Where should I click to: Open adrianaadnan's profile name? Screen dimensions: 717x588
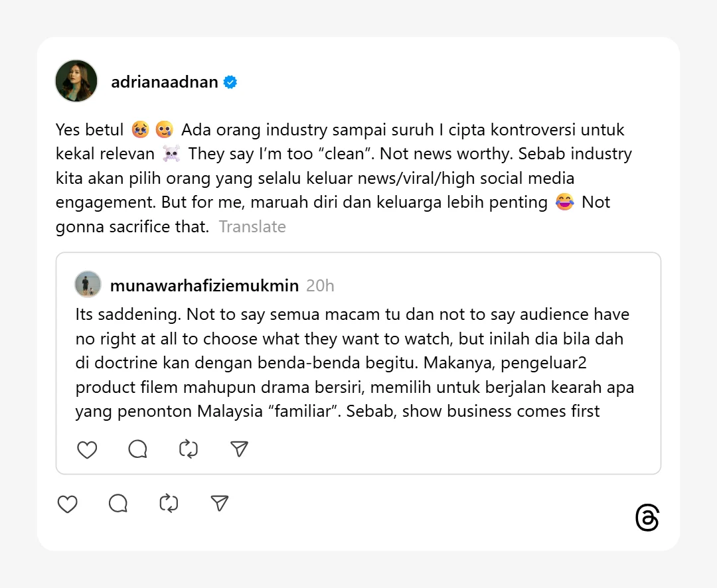(165, 82)
